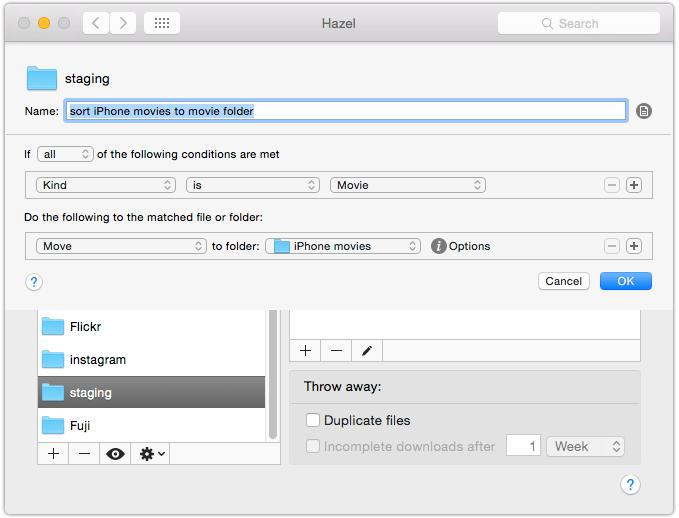
Task: Go forward with the right arrow button
Action: coord(123,23)
